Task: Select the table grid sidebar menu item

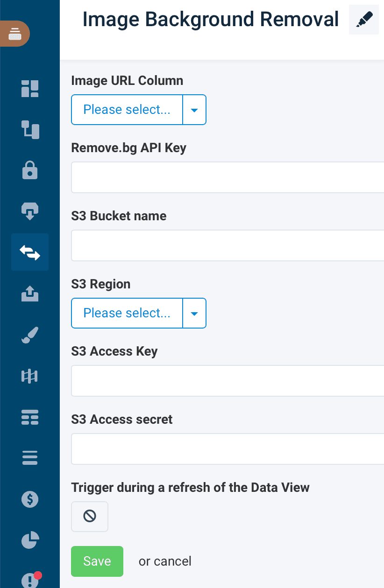Action: (x=30, y=417)
